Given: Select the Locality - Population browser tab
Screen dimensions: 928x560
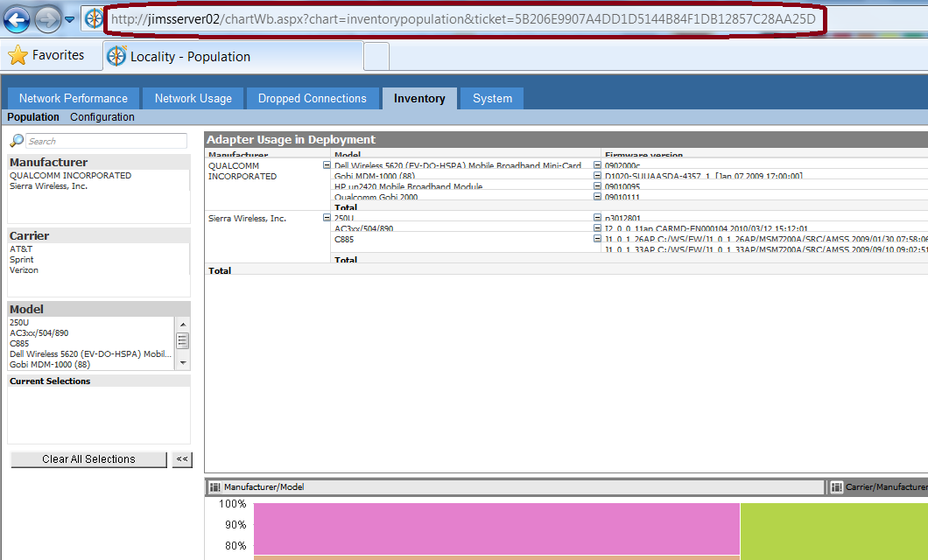Looking at the screenshot, I should coord(233,56).
